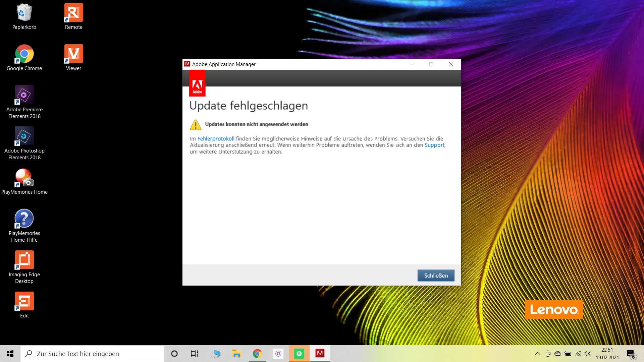Viewport: 644px width, 362px height.
Task: Click the Meet Now camera tray icon
Action: point(548,354)
